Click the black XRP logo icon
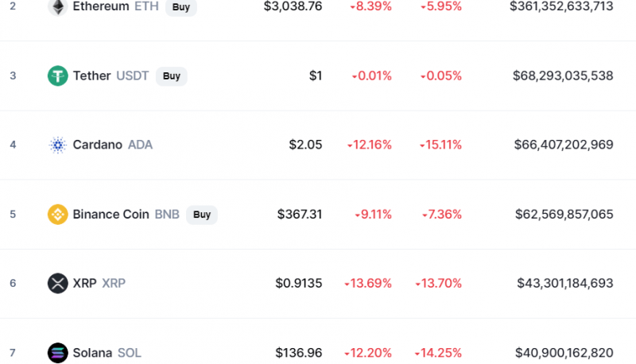This screenshot has height=364, width=636. (x=58, y=284)
